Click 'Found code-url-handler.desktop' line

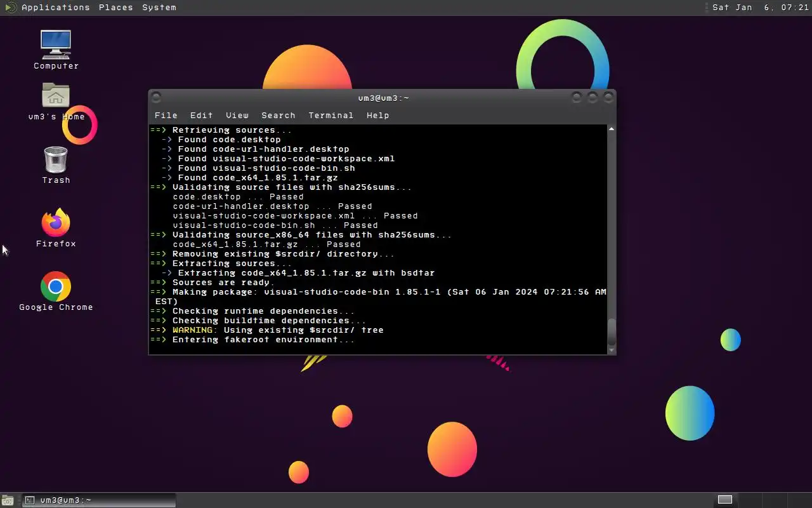tap(255, 149)
